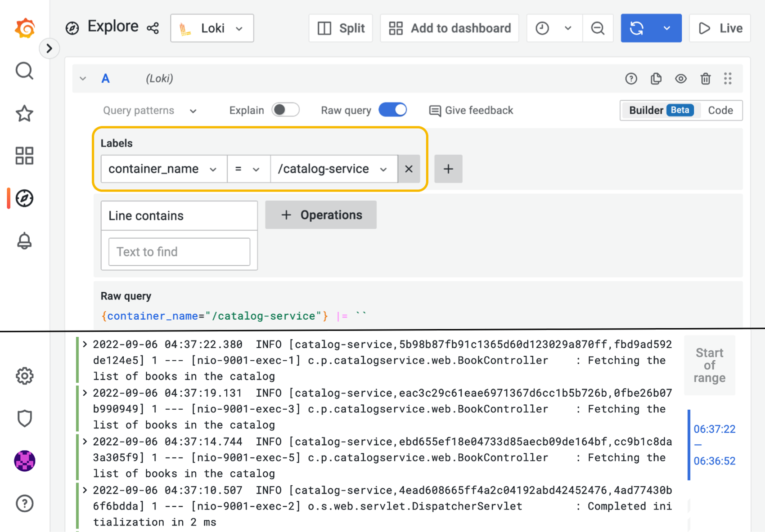Viewport: 765px width, 532px height.
Task: Expand the sidebar with arrow button
Action: click(49, 48)
